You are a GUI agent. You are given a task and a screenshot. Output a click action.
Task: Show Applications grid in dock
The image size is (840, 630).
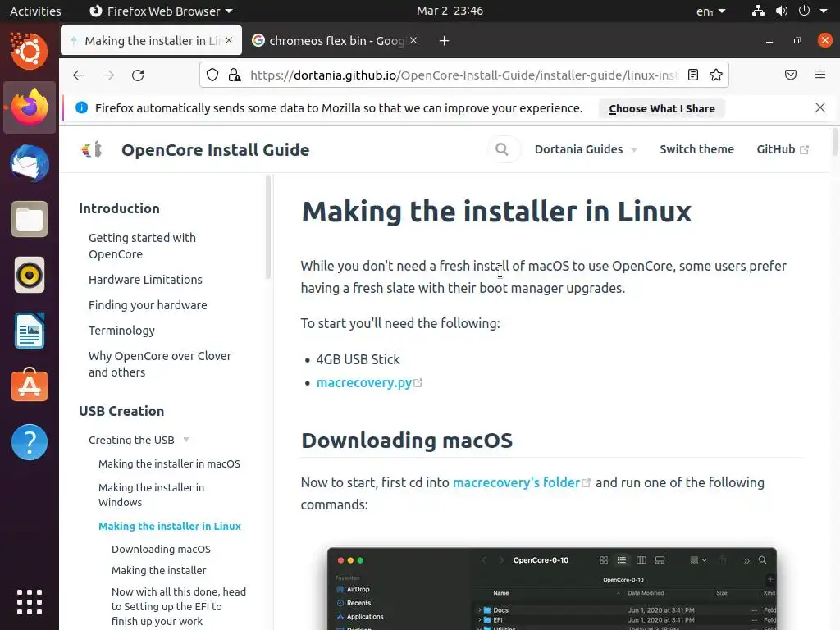click(30, 602)
